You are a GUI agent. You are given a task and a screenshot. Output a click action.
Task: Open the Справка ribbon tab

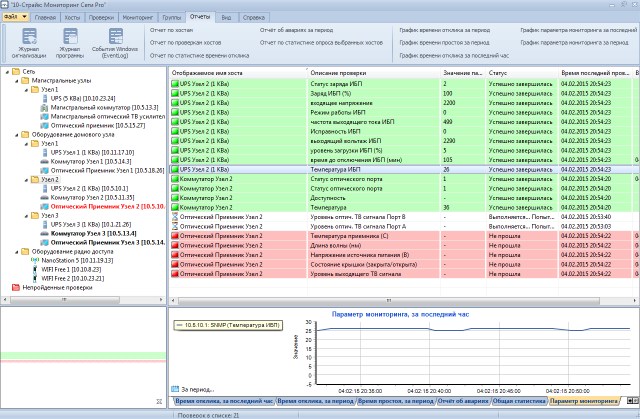point(254,18)
